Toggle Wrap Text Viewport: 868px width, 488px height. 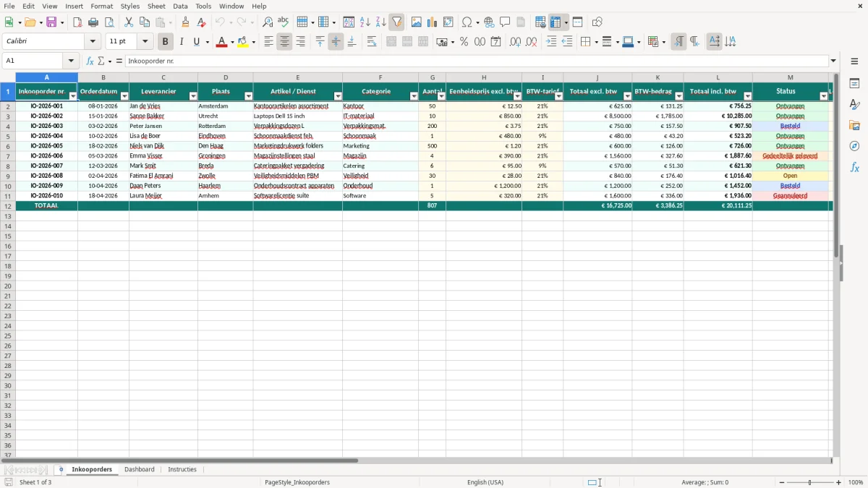click(372, 42)
